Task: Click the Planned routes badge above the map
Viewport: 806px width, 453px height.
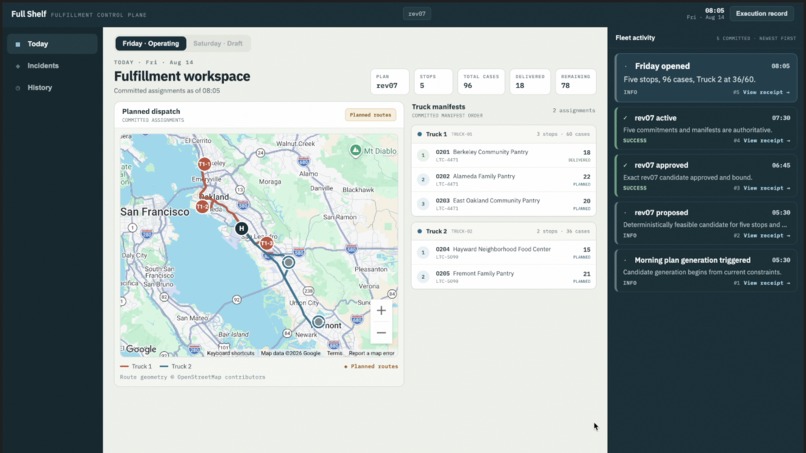Action: click(370, 115)
